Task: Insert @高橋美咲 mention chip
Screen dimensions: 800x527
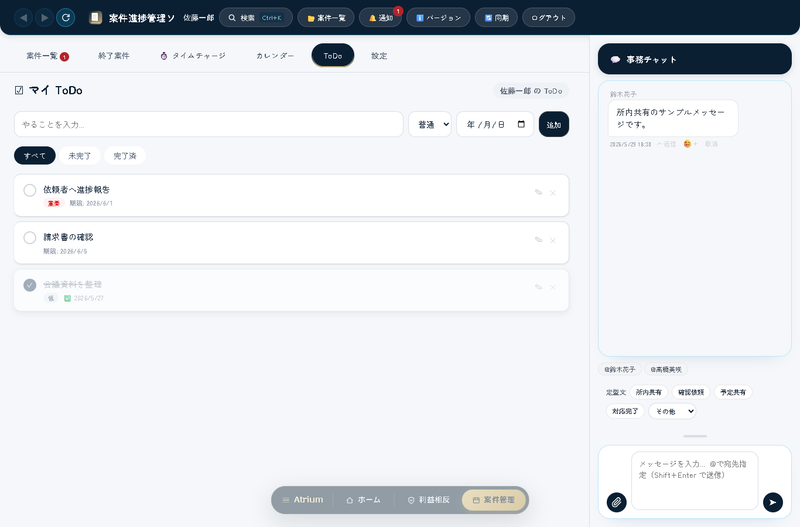Action: (x=666, y=369)
